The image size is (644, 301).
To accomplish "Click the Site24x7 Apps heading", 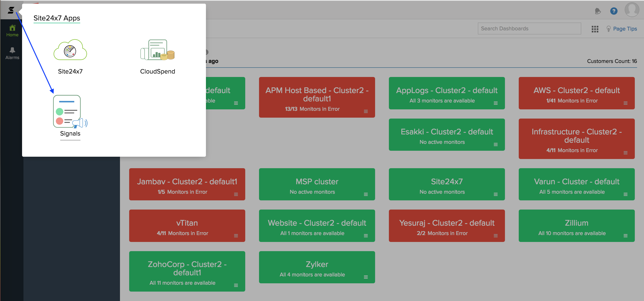I will [57, 18].
